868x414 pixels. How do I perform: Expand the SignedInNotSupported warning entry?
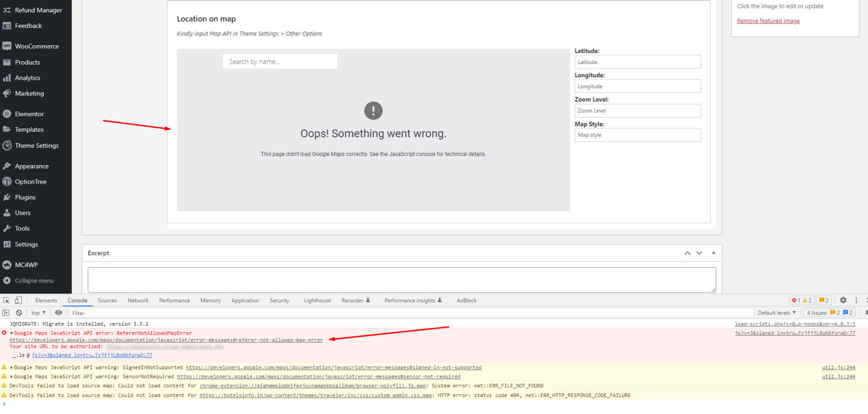12,367
